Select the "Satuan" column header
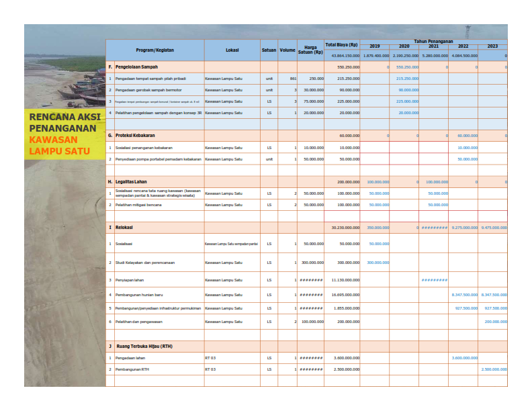The image size is (532, 411). (x=269, y=50)
